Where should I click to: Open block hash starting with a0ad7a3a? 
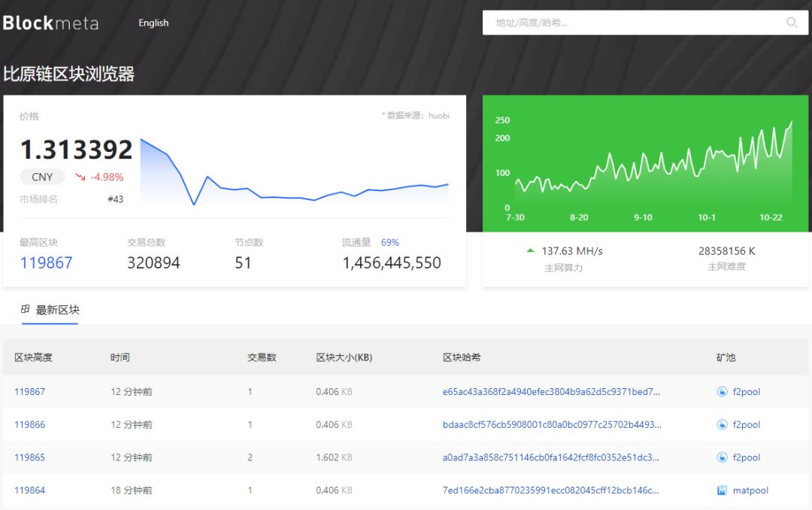pyautogui.click(x=551, y=457)
